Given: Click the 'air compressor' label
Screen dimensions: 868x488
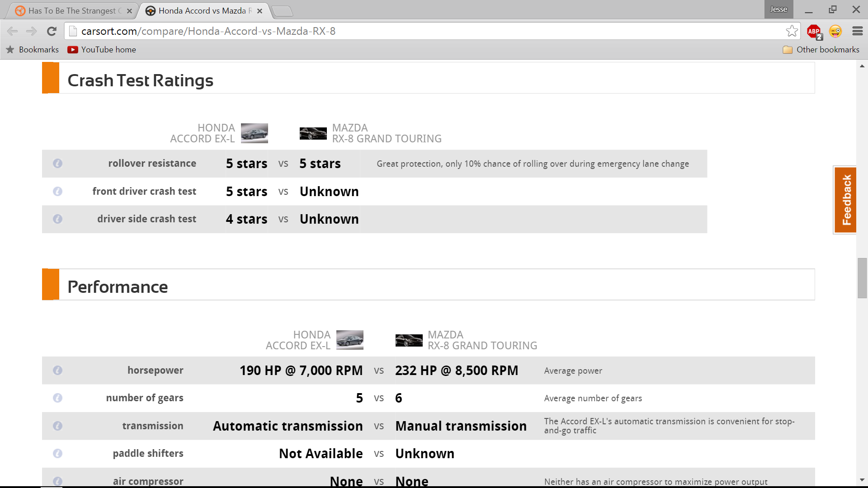Looking at the screenshot, I should coord(148,481).
